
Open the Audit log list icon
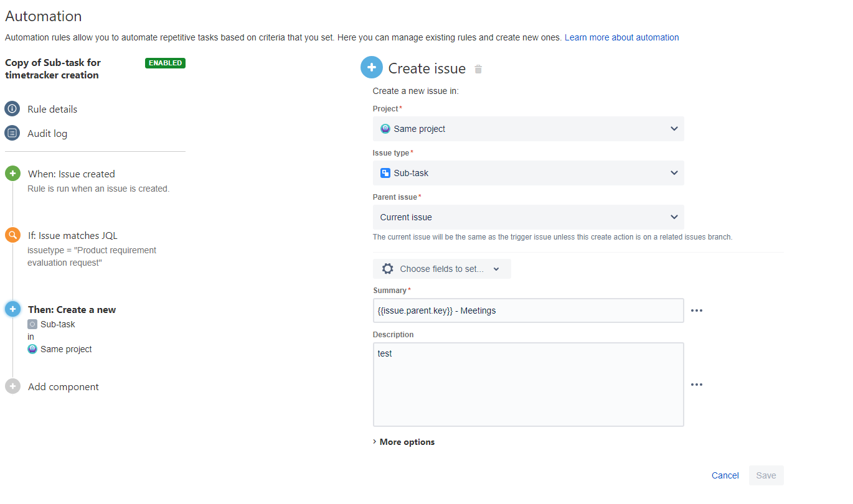(12, 133)
